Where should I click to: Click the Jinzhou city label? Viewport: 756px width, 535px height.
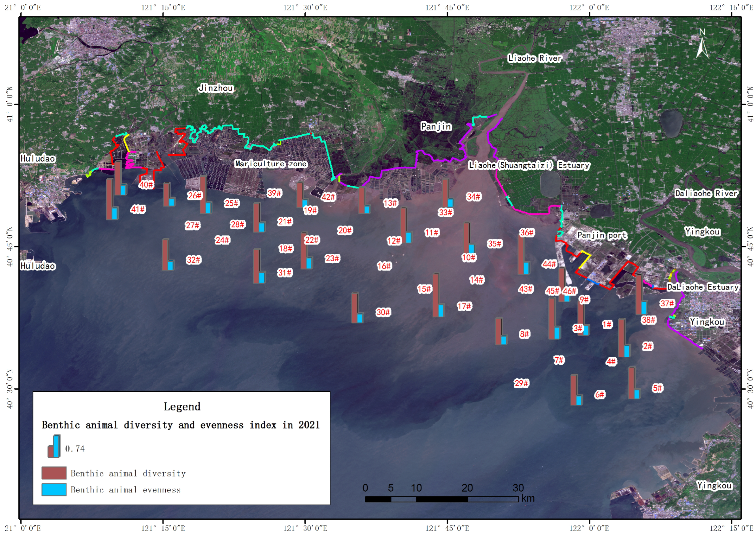[x=216, y=88]
